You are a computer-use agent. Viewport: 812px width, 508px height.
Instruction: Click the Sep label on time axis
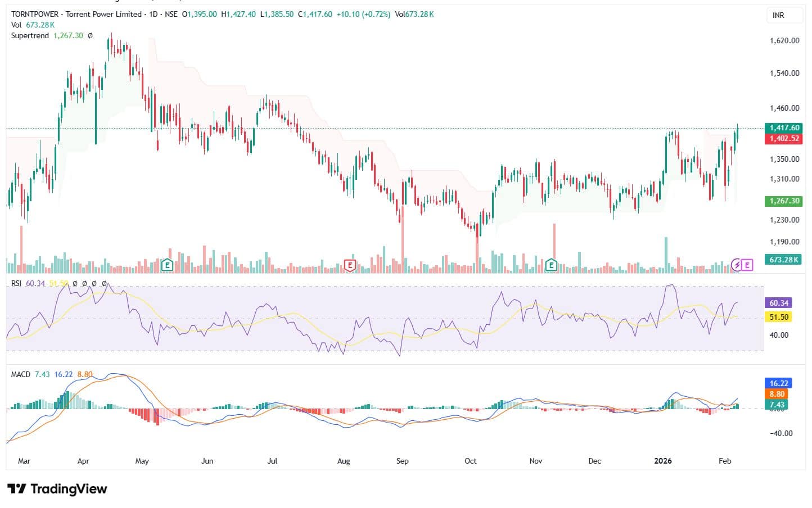pos(403,461)
